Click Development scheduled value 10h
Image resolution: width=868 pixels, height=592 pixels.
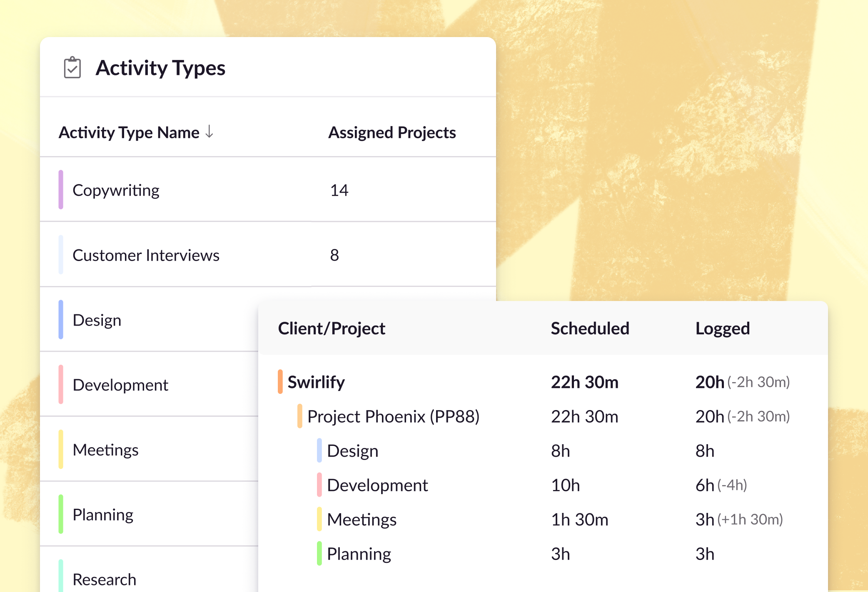pos(565,485)
